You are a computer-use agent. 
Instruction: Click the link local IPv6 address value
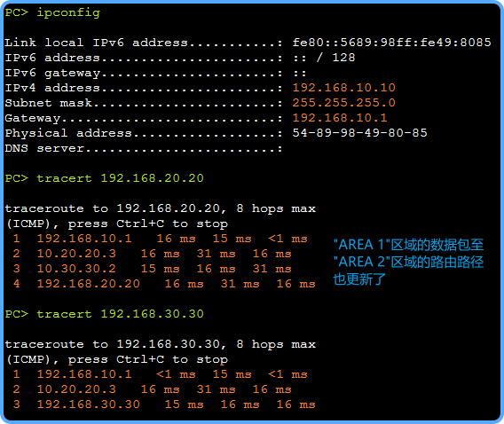(x=391, y=43)
